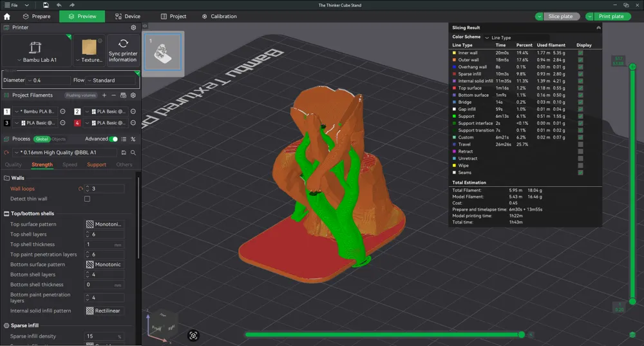This screenshot has width=644, height=346.
Task: Switch to the Device tab
Action: (128, 17)
